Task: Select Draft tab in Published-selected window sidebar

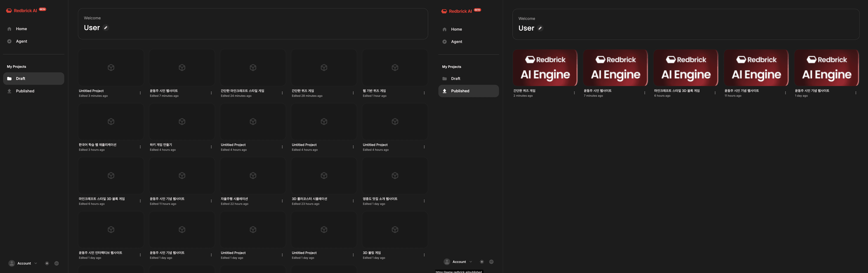Action: [455, 78]
